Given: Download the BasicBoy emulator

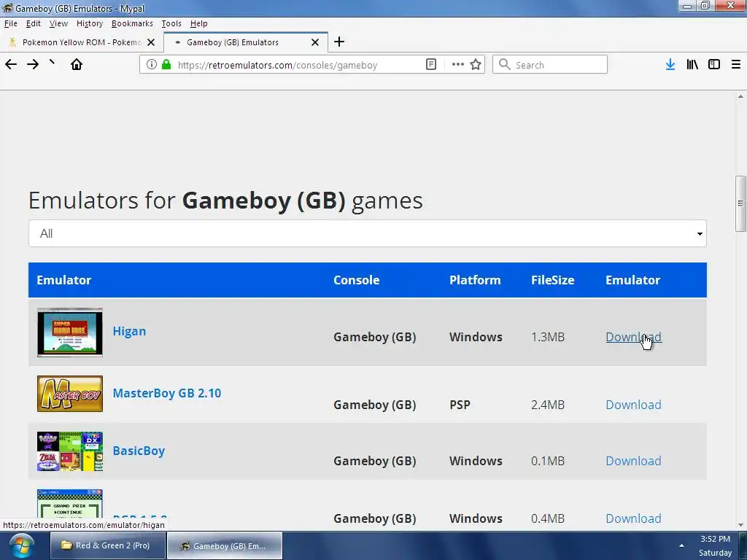Looking at the screenshot, I should click(633, 461).
